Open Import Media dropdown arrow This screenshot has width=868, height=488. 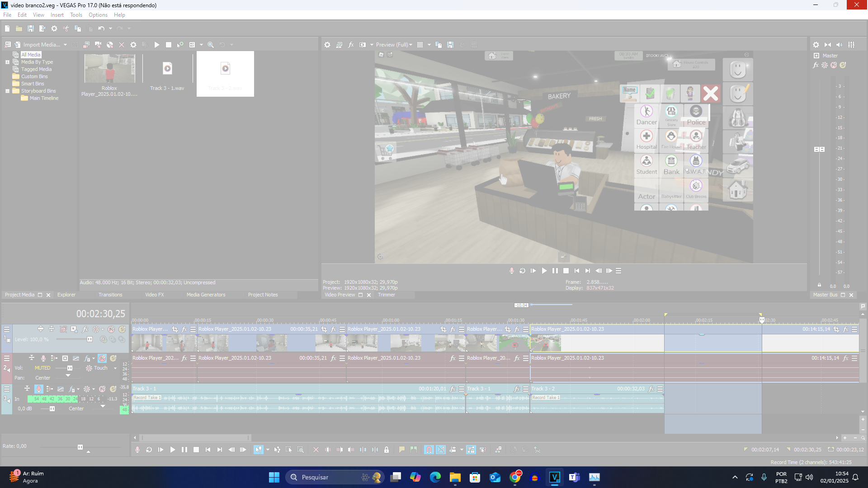click(x=65, y=45)
